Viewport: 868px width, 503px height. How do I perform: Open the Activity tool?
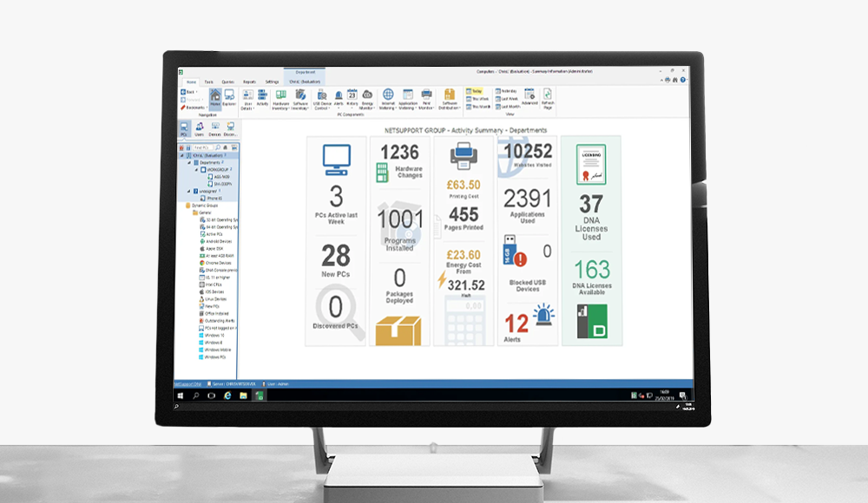point(260,97)
